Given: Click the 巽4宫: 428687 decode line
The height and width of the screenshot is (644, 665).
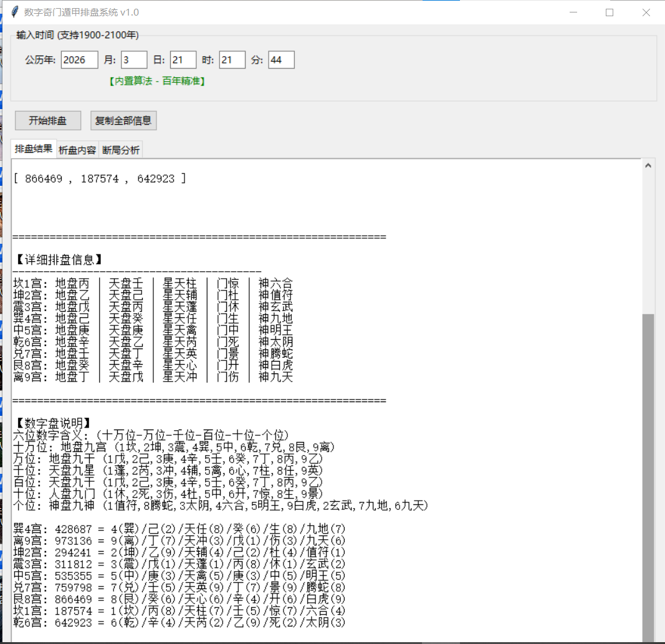Looking at the screenshot, I should click(179, 529).
